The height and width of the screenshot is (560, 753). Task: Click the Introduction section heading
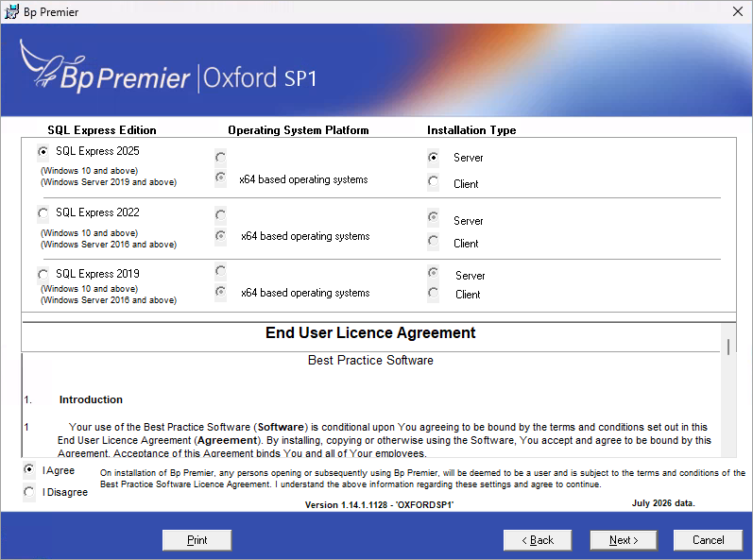pyautogui.click(x=91, y=399)
